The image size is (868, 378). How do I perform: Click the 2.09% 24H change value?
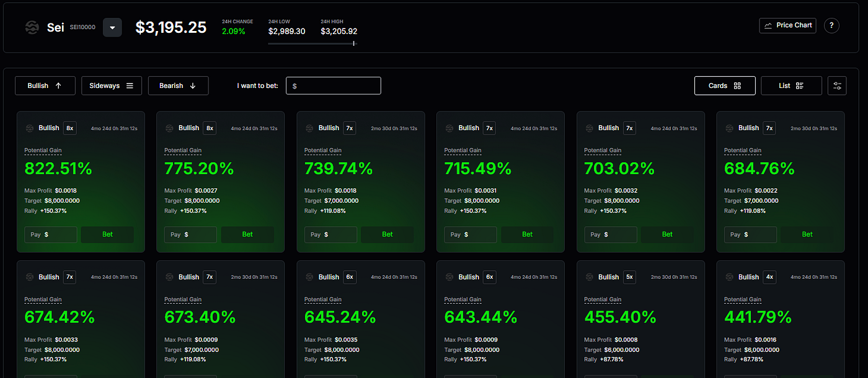point(234,31)
